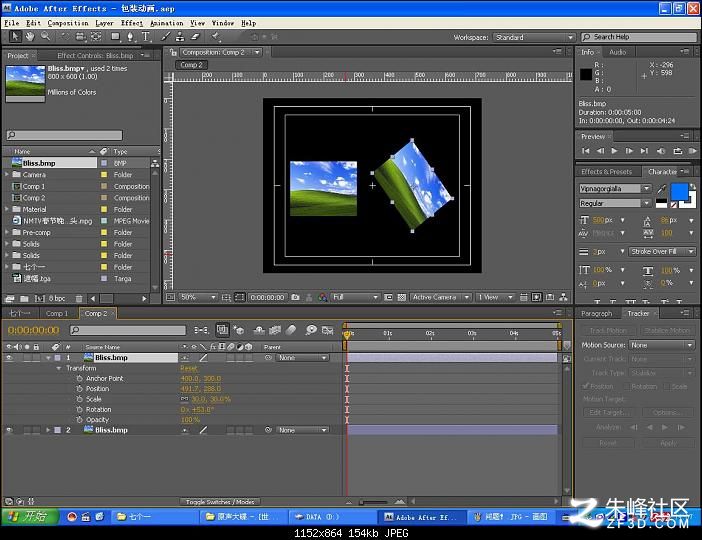Toggle Anchor Point stopwatch
The width and height of the screenshot is (702, 540).
(80, 378)
